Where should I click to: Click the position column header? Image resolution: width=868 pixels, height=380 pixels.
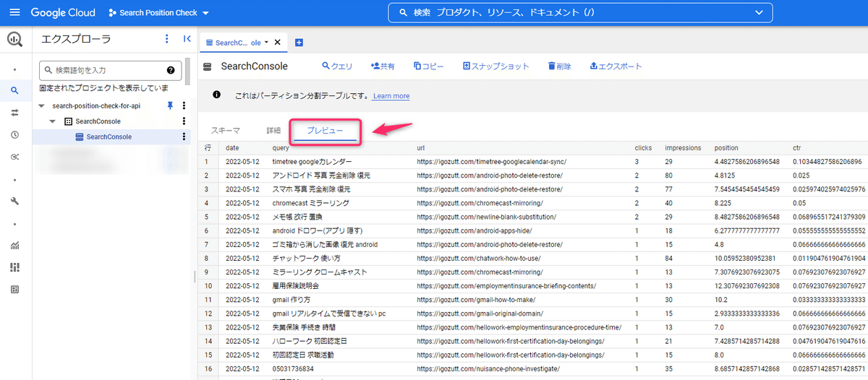[726, 148]
